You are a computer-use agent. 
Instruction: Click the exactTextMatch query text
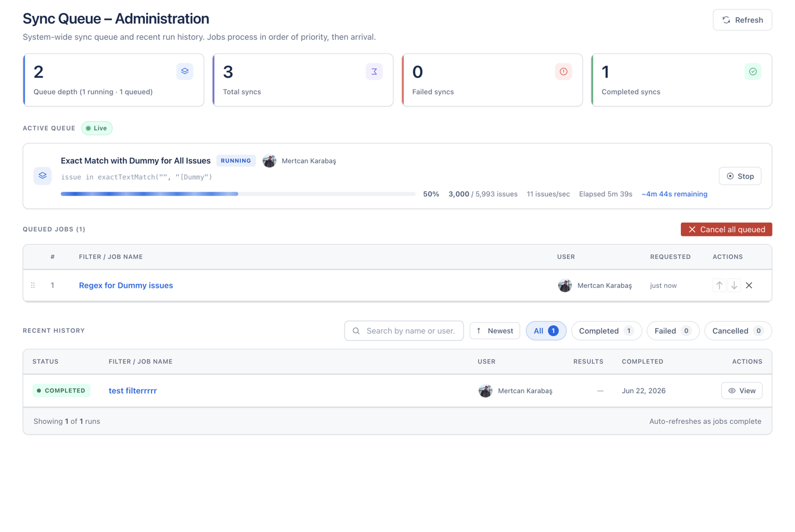[x=137, y=177]
